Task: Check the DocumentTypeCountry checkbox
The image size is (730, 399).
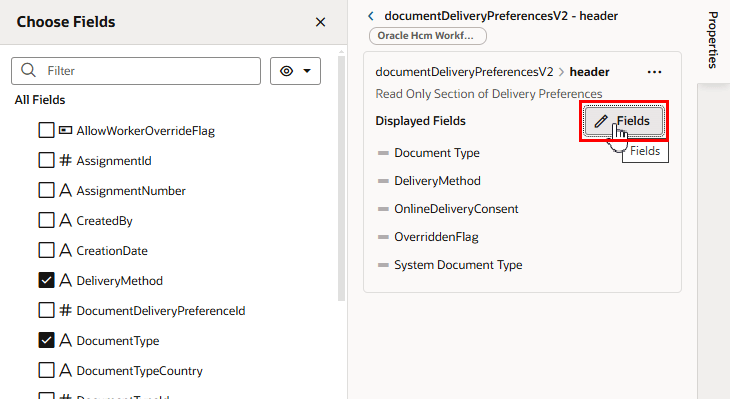Action: pyautogui.click(x=46, y=370)
